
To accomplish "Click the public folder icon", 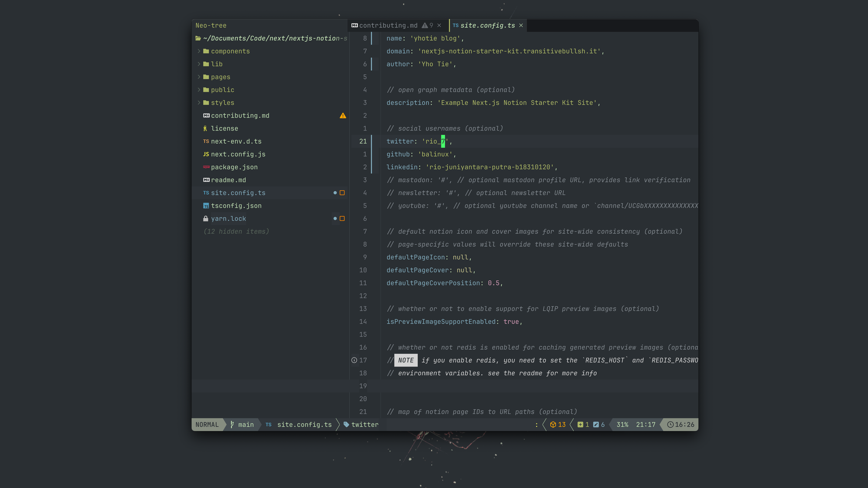I will pos(206,90).
